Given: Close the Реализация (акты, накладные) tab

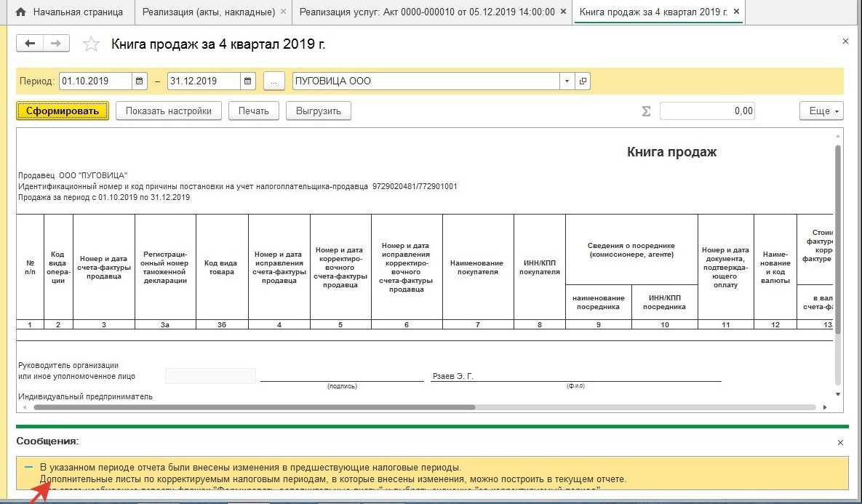Looking at the screenshot, I should point(283,12).
